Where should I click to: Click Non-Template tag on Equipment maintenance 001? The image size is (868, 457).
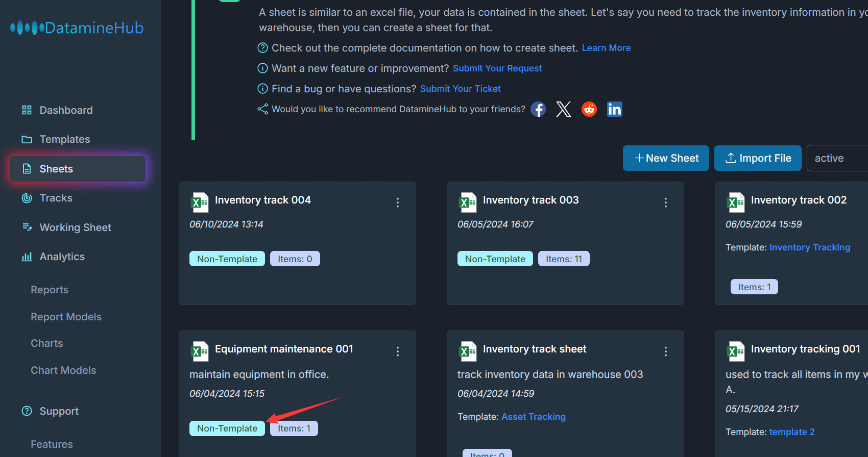point(227,428)
